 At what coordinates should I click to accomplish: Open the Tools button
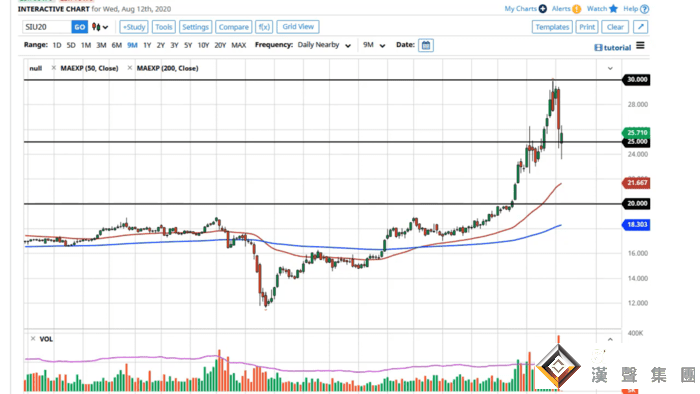163,27
